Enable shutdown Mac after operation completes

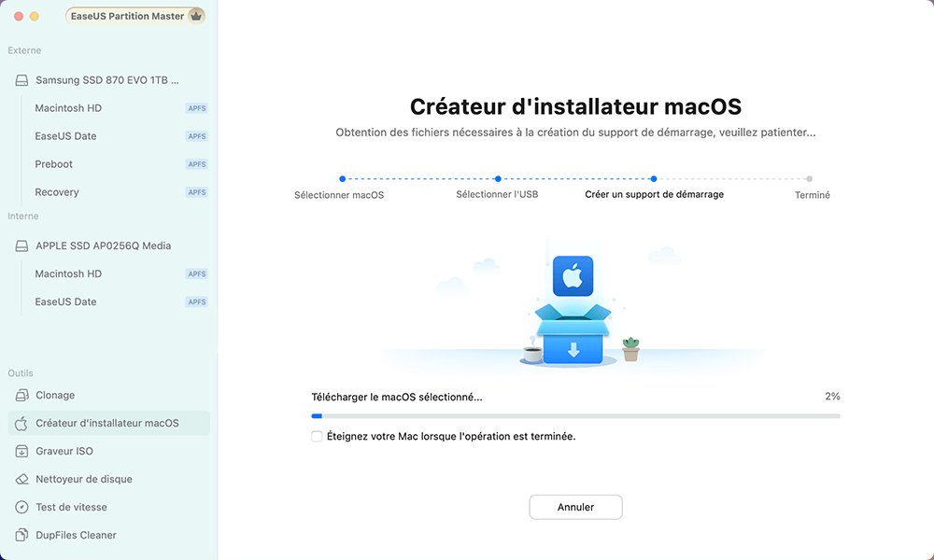click(x=318, y=436)
